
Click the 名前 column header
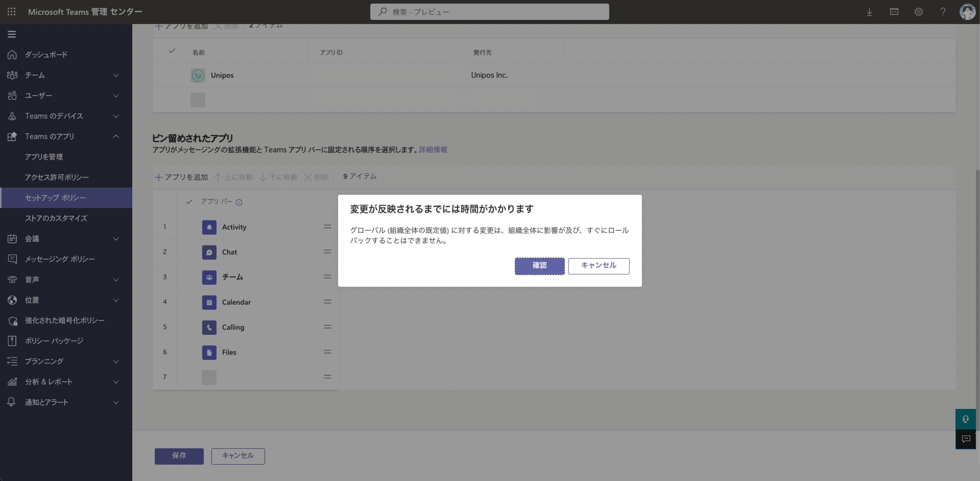pyautogui.click(x=198, y=53)
